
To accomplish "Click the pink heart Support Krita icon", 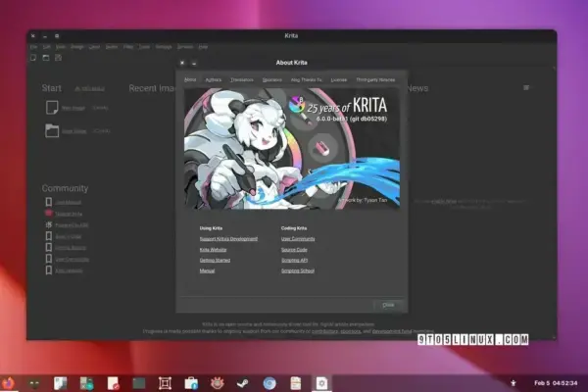I will [x=49, y=213].
